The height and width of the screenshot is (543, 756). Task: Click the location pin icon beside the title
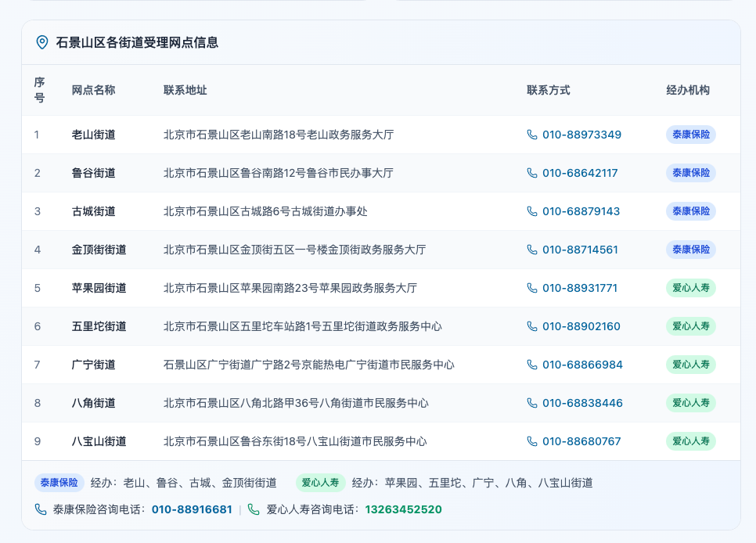tap(42, 42)
